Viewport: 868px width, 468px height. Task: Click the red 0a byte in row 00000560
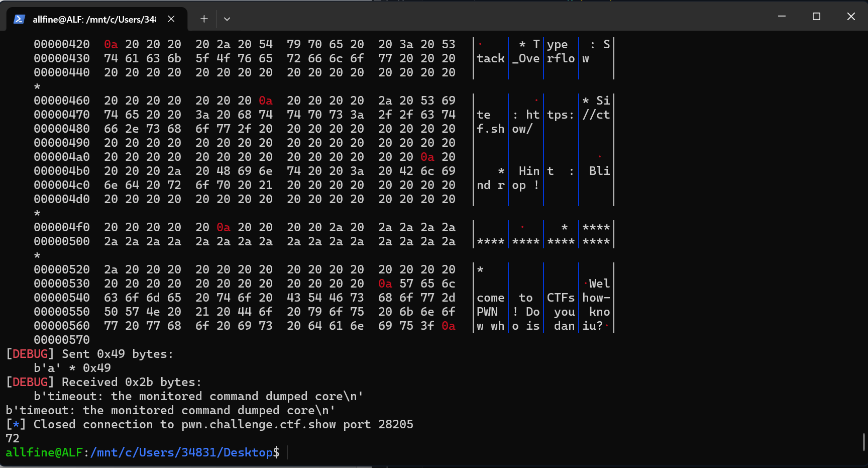(449, 326)
